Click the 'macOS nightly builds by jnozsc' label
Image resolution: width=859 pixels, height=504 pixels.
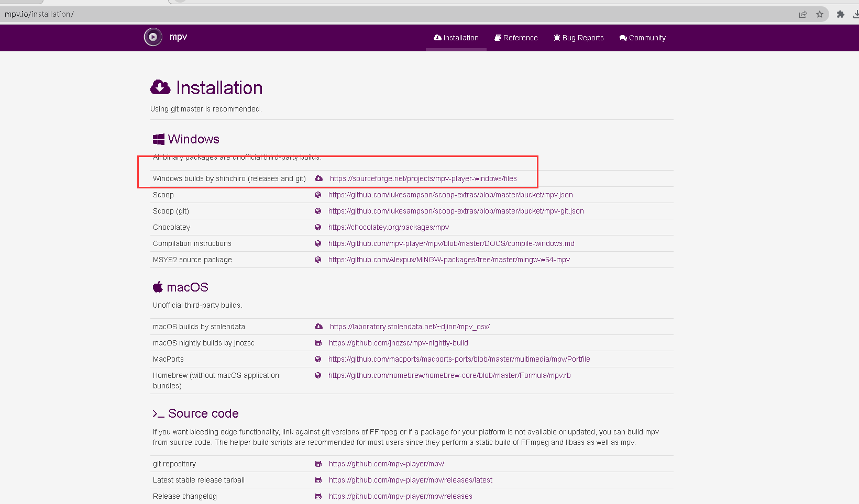(204, 343)
